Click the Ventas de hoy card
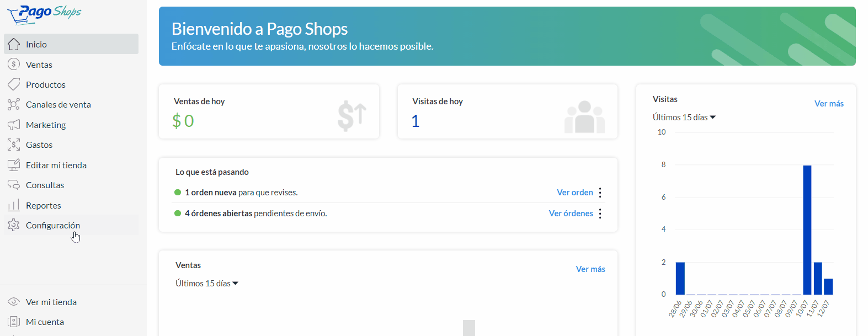 [269, 111]
